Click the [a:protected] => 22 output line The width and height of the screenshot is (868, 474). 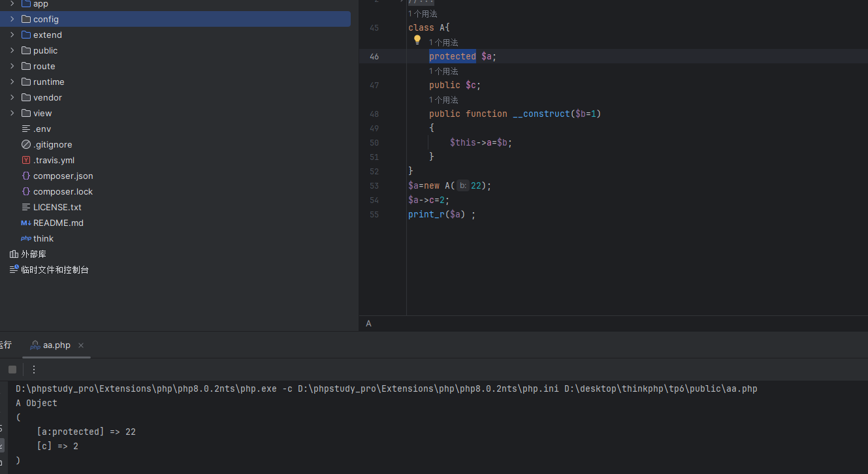tap(86, 432)
